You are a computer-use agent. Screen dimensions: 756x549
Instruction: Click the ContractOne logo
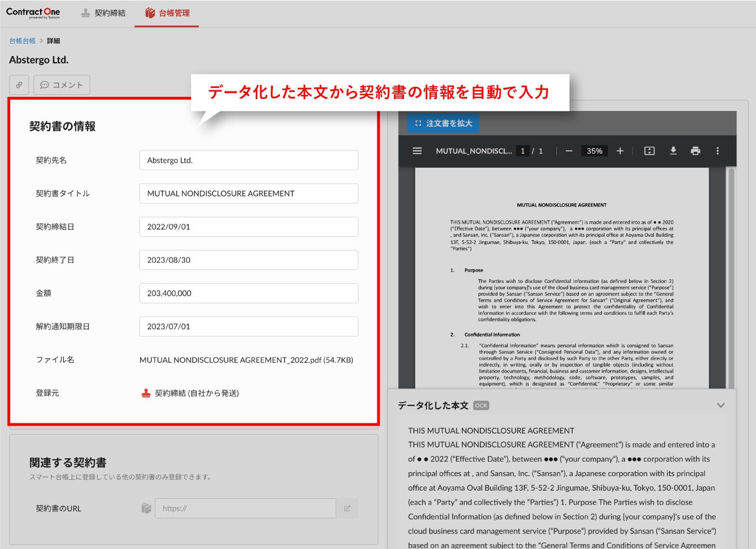tap(33, 13)
